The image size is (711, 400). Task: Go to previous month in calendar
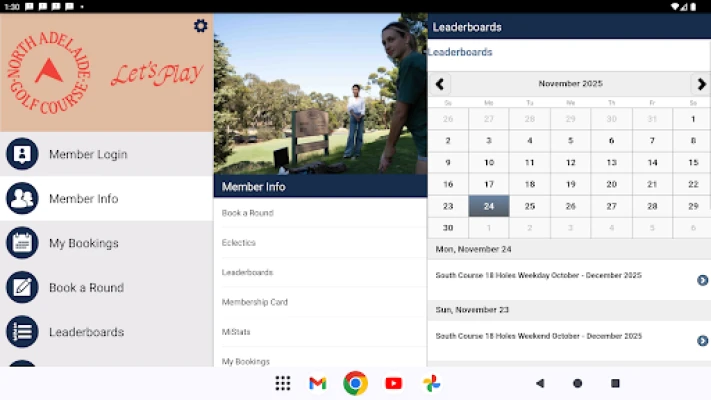click(440, 84)
